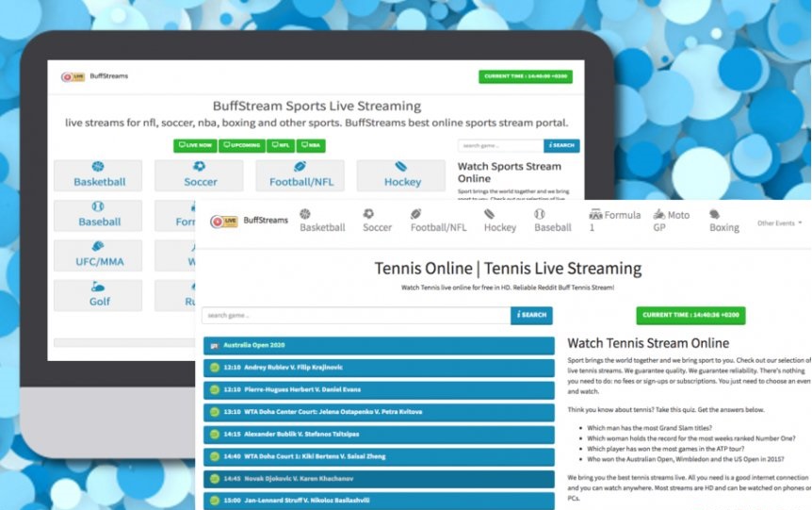Viewport: 812px width, 510px height.
Task: Open Pierre-Hugues Herbert V. Daniel Evans stream
Action: [379, 389]
